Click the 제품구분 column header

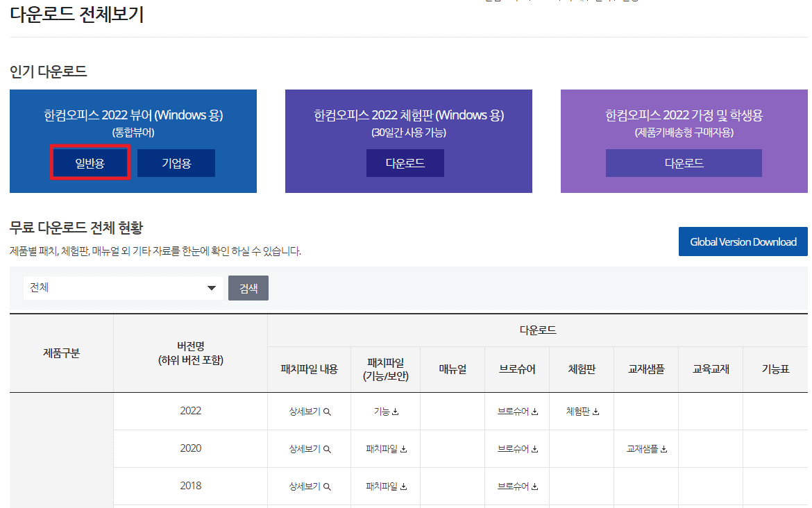pos(61,353)
